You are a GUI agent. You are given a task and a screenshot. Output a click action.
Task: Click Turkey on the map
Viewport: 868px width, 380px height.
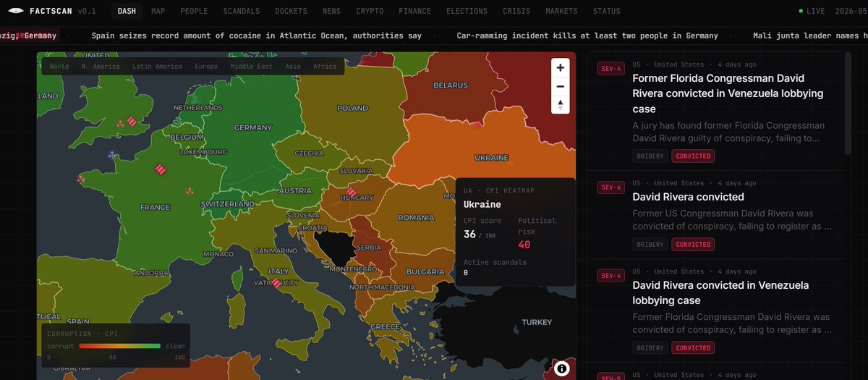point(537,322)
